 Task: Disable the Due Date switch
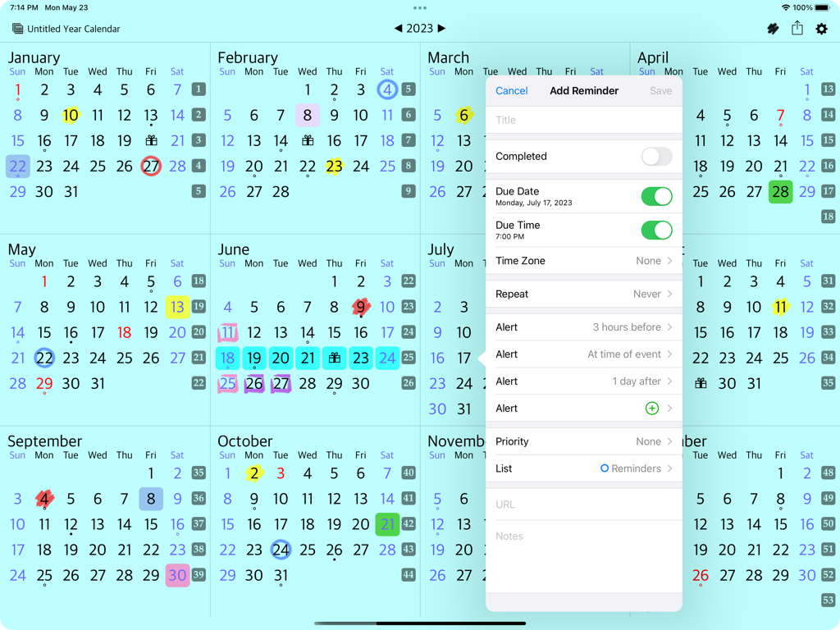656,196
